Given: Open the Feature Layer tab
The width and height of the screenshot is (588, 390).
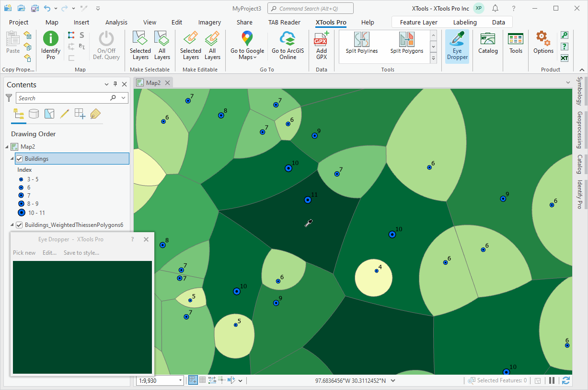Looking at the screenshot, I should tap(418, 22).
